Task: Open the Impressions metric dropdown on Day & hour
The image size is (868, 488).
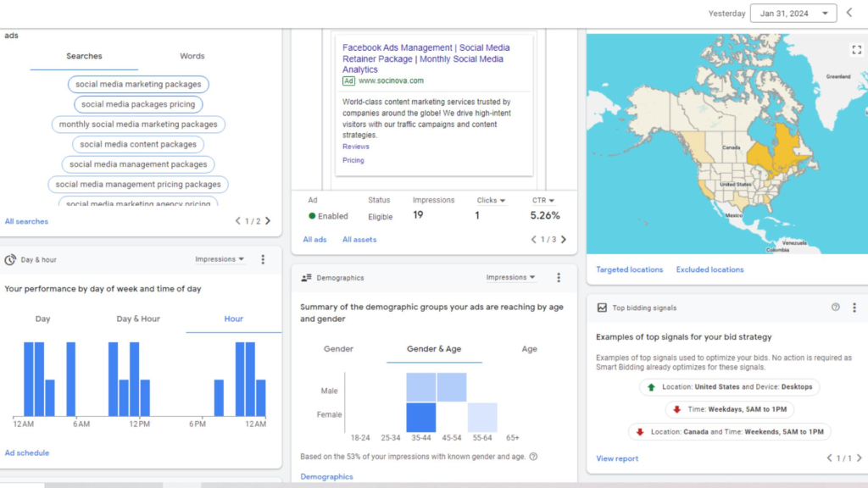Action: coord(220,260)
